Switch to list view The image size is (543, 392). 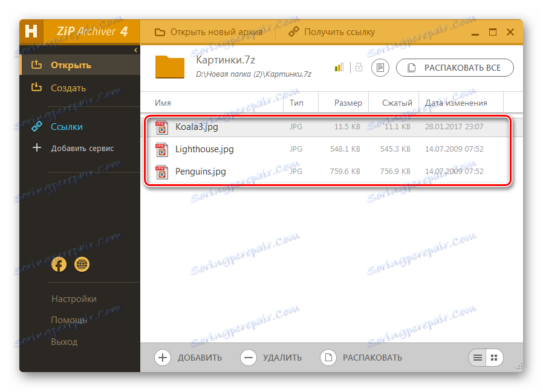pyautogui.click(x=478, y=358)
